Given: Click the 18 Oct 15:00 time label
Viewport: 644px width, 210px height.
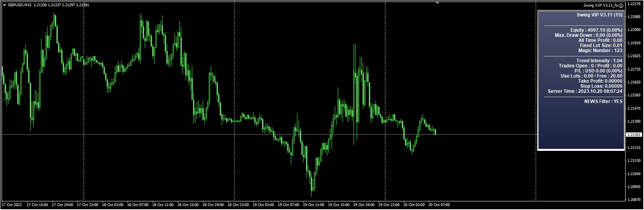Looking at the screenshot, I should click(x=188, y=205).
